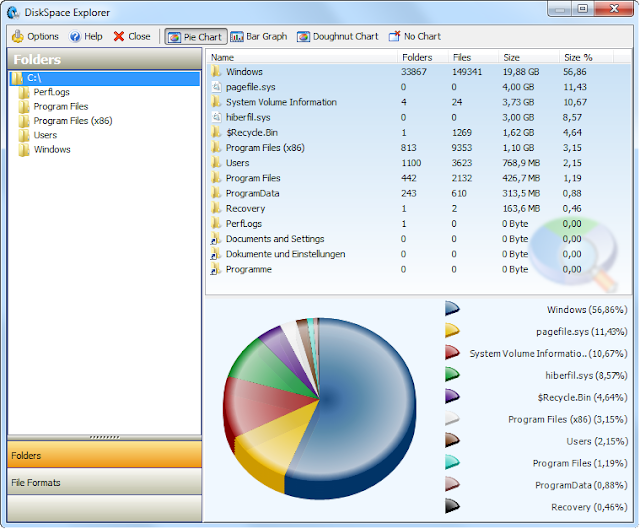This screenshot has height=529, width=640.
Task: Click the ProgramData folder icon
Action: (x=216, y=193)
